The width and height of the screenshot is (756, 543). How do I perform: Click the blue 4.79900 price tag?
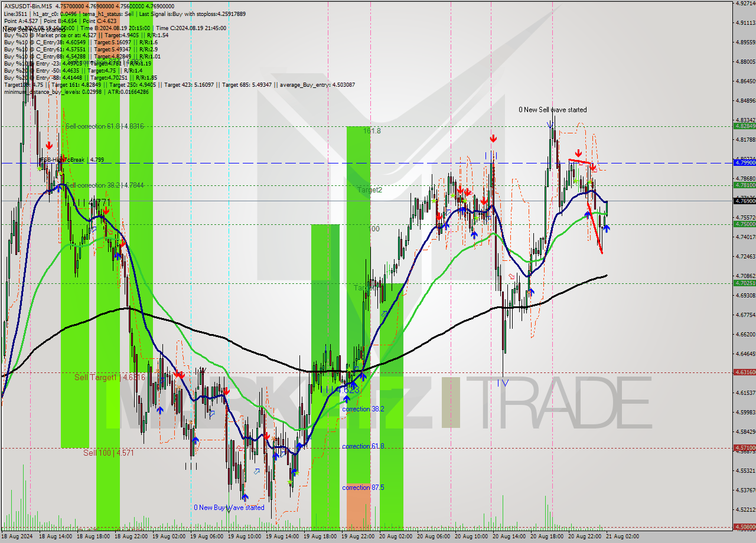click(745, 162)
